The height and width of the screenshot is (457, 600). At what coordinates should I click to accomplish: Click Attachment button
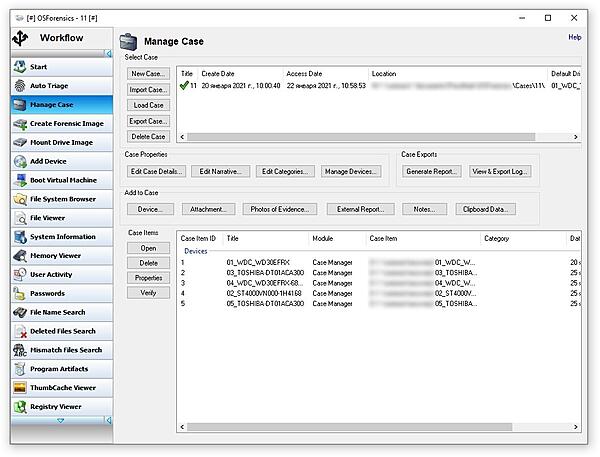209,209
